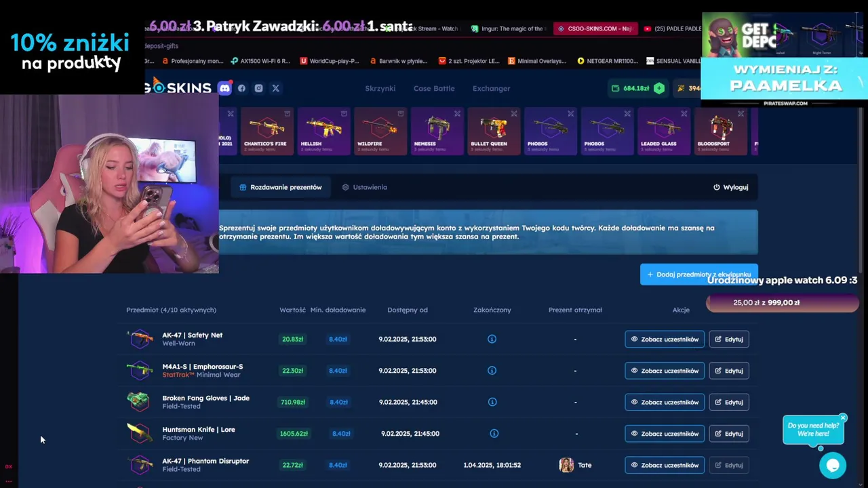Open the Leaded Glass live drop card

[663, 131]
